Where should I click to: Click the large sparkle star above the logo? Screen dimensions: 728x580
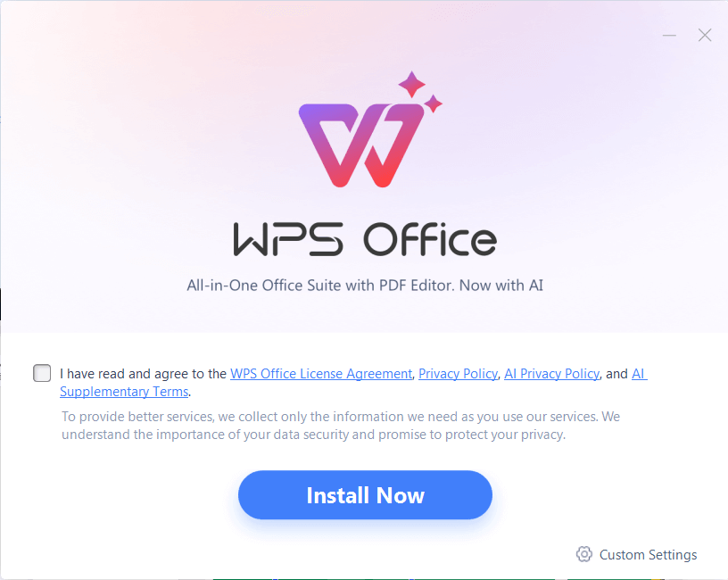tap(411, 84)
